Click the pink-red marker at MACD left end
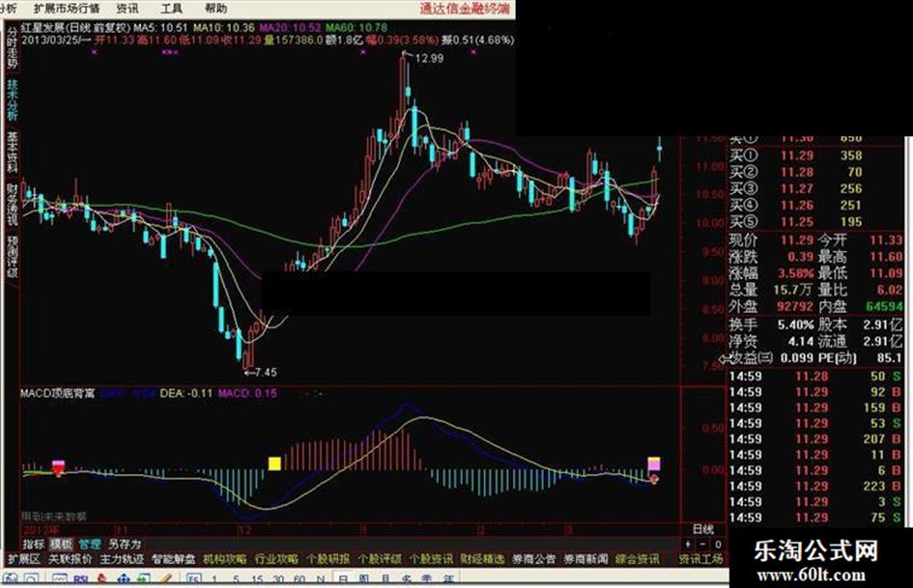 (x=58, y=468)
